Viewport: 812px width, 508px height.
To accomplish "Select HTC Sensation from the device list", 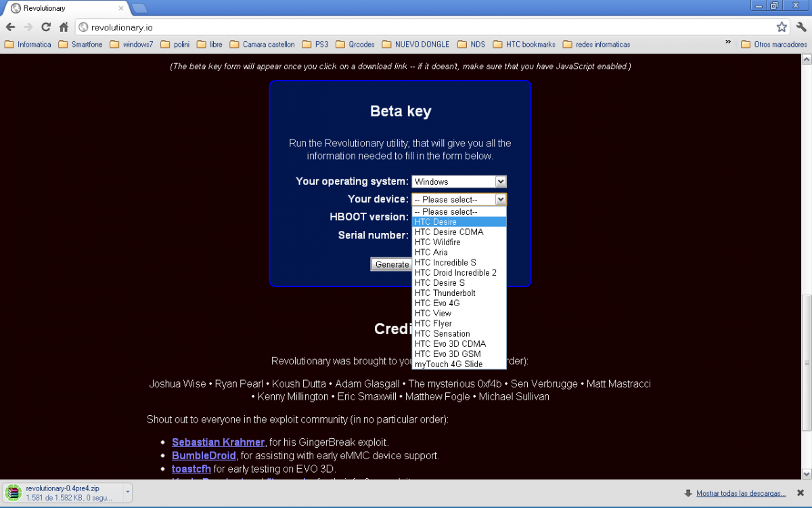I will tap(459, 333).
